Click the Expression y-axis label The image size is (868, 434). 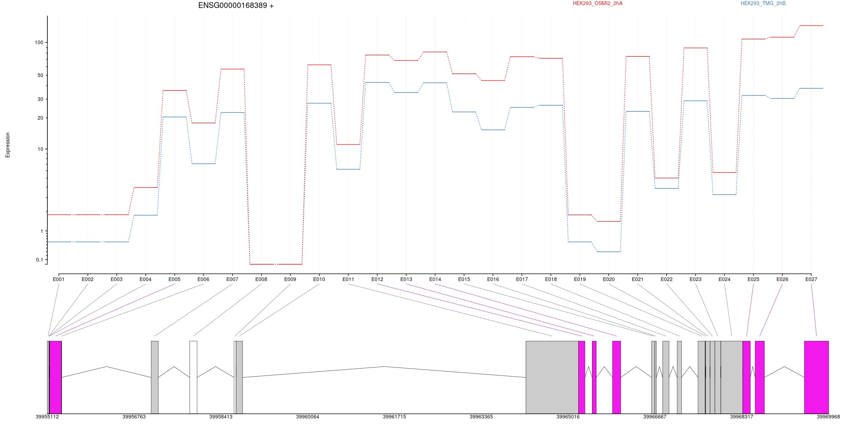8,145
